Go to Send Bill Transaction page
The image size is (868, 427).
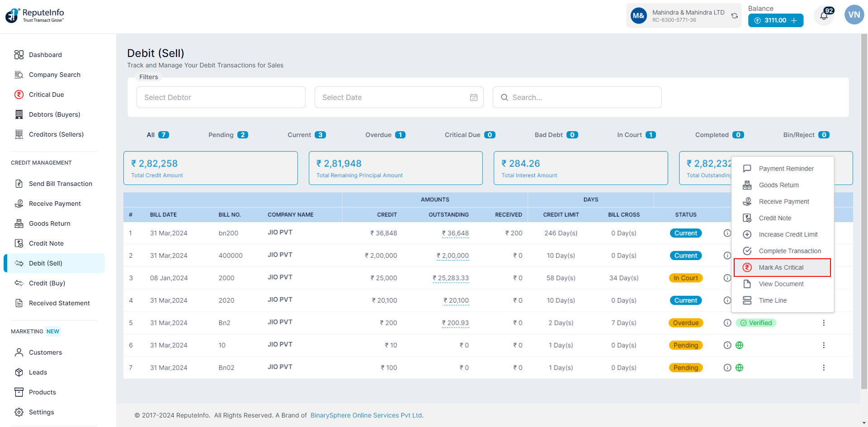point(60,184)
